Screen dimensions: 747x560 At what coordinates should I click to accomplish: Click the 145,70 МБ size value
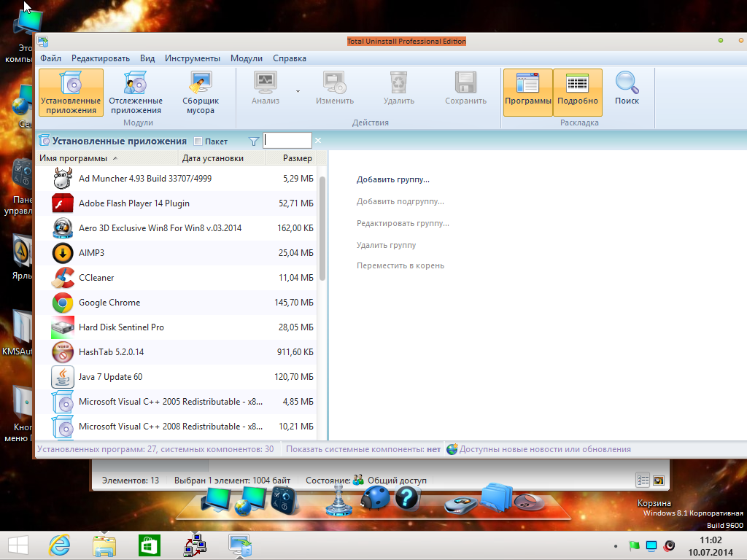[x=294, y=303]
